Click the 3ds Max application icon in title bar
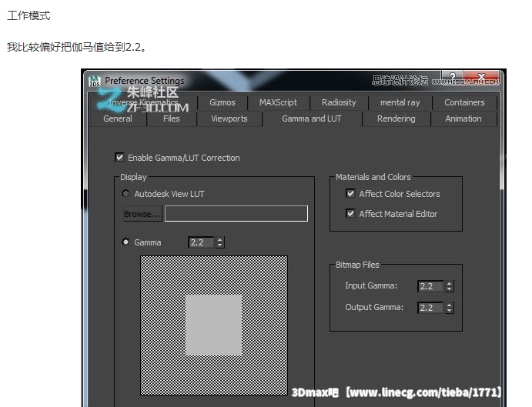This screenshot has height=407, width=532. [x=94, y=81]
